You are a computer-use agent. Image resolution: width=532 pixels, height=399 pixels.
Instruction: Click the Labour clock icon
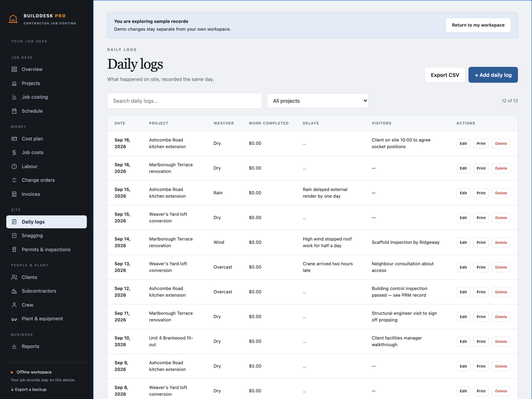coord(14,166)
